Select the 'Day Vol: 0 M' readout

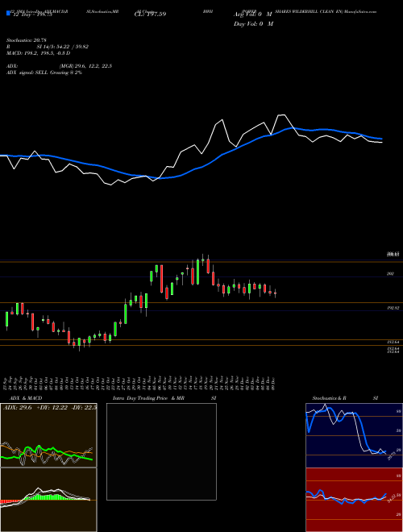253,23
